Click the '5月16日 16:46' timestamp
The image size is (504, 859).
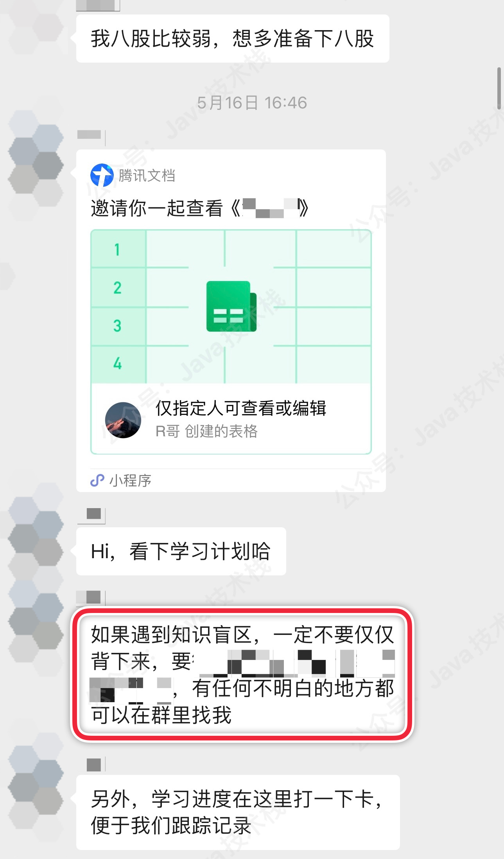[252, 103]
